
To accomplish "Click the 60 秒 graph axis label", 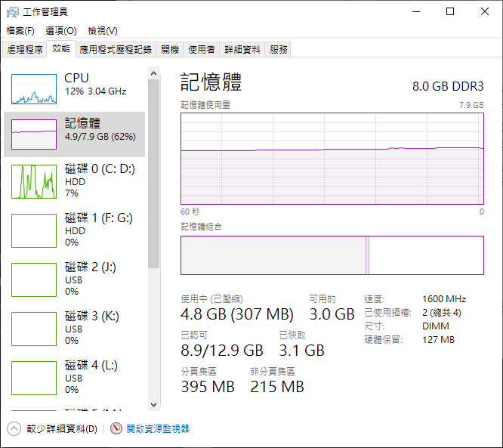I will [190, 212].
